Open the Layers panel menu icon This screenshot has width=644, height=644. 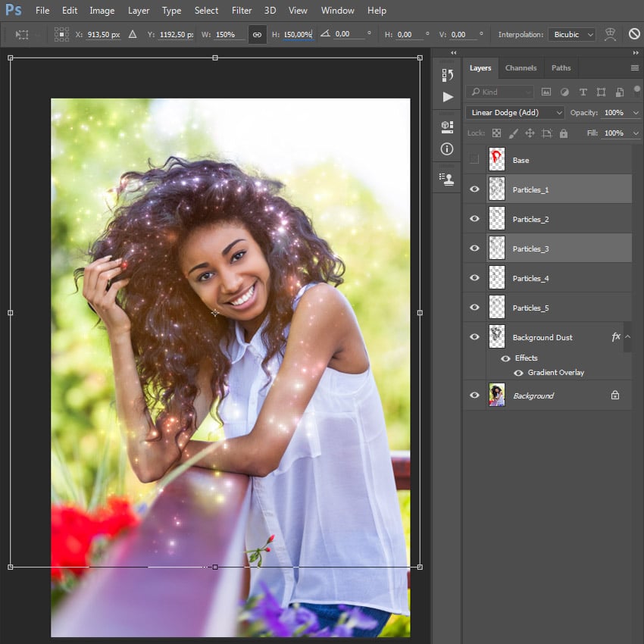(634, 68)
